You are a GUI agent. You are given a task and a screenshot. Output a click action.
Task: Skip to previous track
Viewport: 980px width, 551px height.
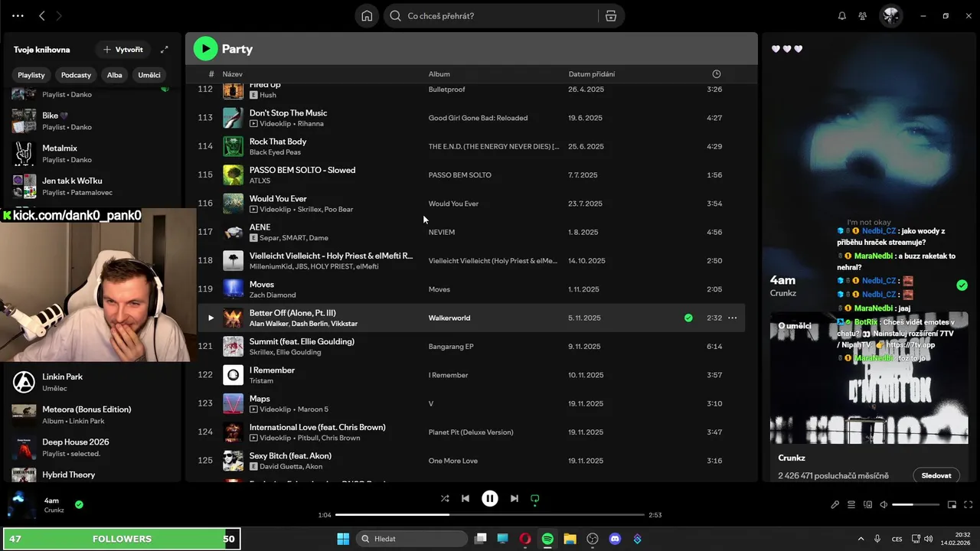point(465,498)
